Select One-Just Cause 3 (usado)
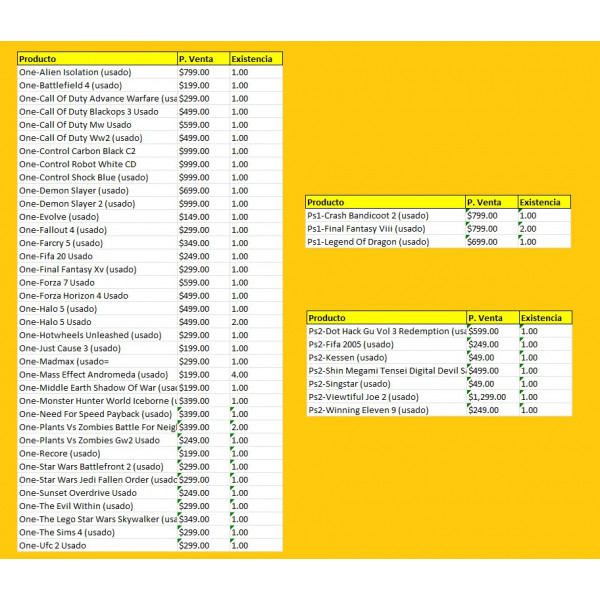 [97, 348]
